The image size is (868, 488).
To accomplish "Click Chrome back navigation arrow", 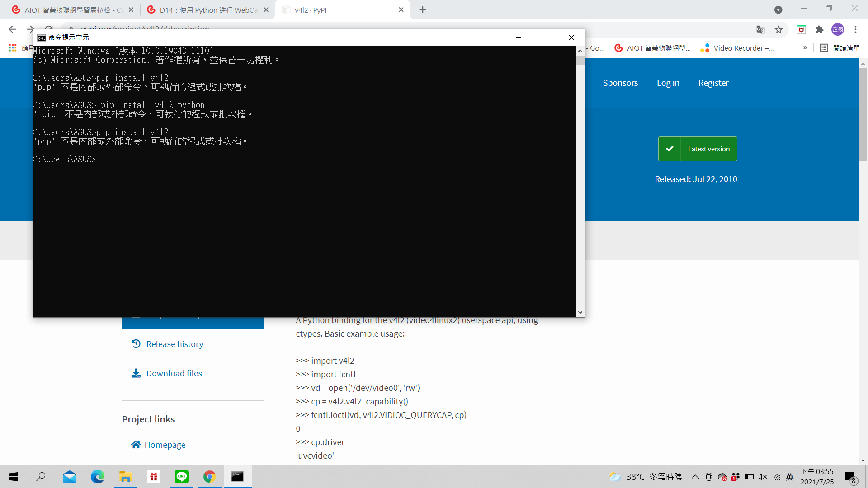I will [x=12, y=29].
